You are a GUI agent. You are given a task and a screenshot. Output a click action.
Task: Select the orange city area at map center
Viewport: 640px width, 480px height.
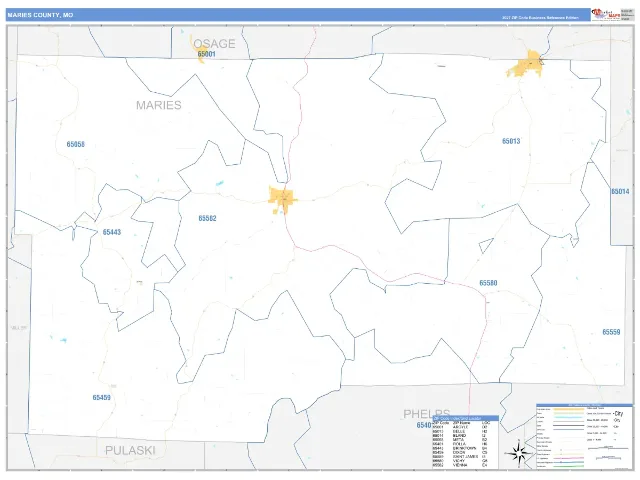pyautogui.click(x=282, y=200)
